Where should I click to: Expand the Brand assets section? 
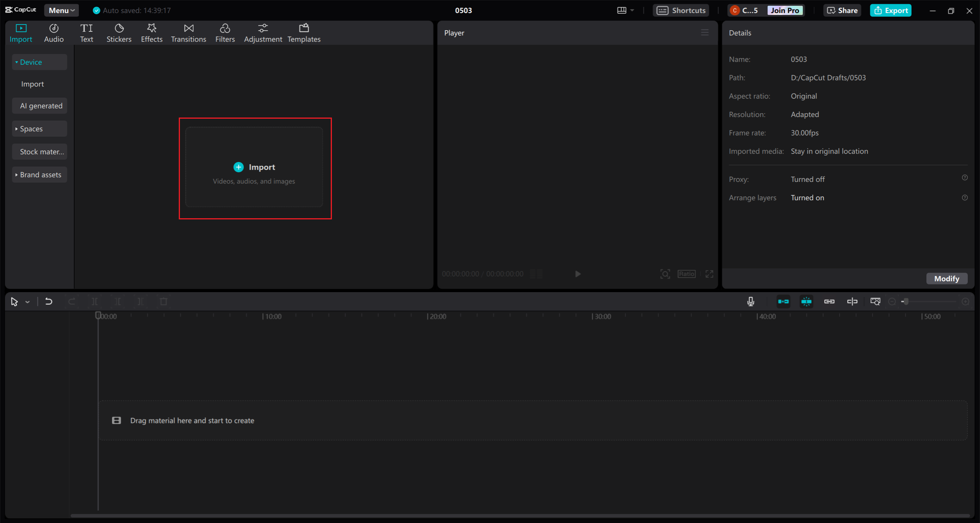(x=39, y=175)
